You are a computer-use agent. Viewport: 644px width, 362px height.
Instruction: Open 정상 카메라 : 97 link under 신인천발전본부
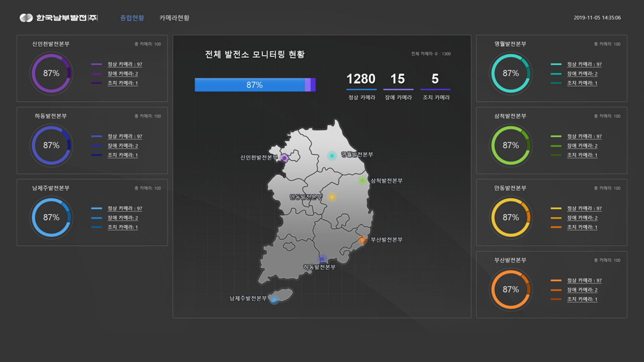coord(125,64)
